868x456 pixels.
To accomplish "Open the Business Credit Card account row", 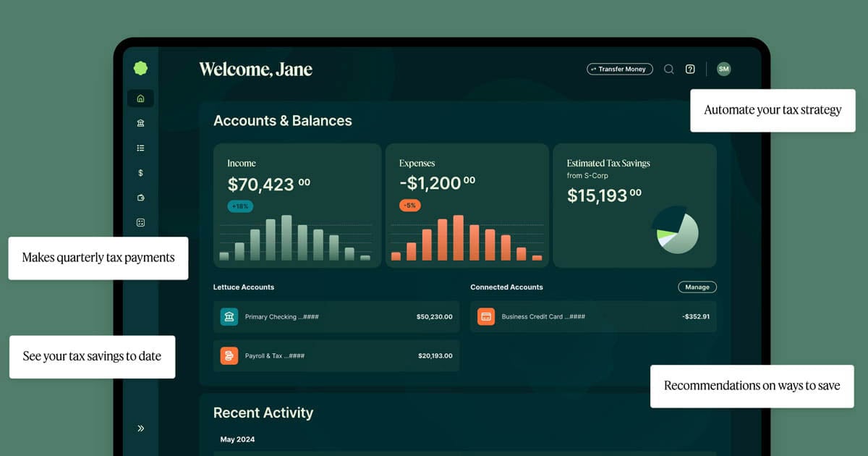I will point(593,316).
